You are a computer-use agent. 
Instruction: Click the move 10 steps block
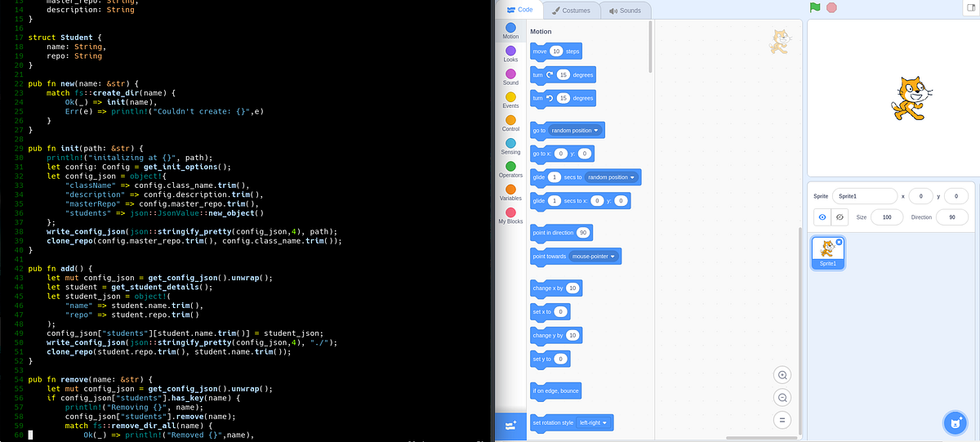(555, 51)
